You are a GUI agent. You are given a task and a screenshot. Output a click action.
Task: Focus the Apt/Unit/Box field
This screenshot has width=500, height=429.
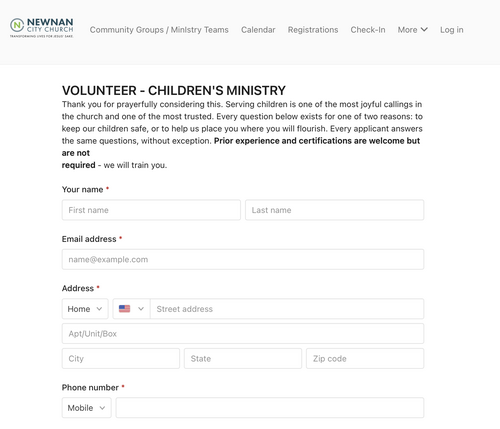tap(243, 334)
